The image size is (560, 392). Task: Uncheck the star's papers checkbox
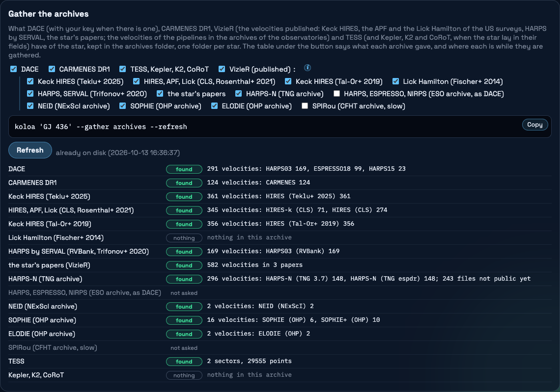coord(160,93)
